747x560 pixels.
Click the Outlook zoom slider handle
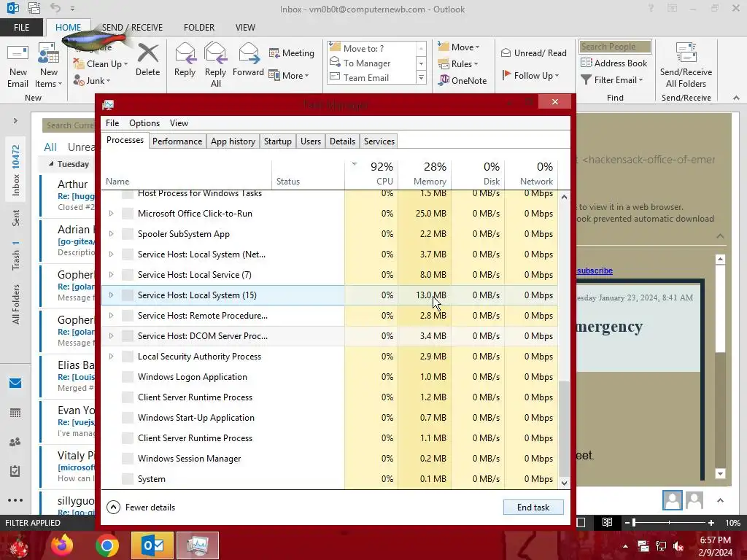(634, 523)
